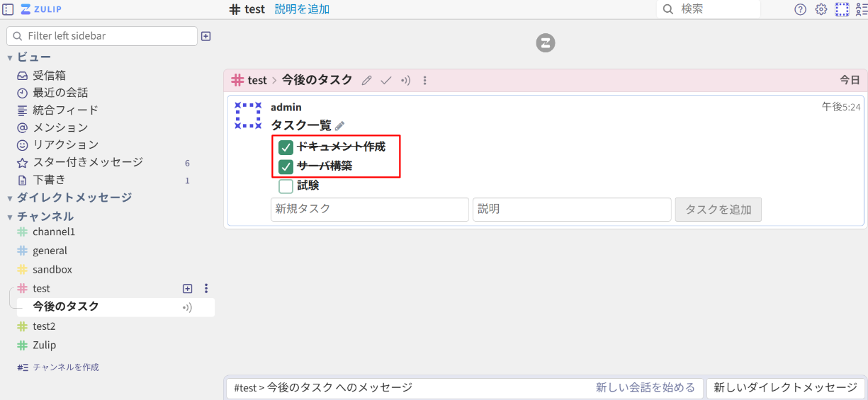Click the plus icon beside the sidebar filter

pos(205,36)
